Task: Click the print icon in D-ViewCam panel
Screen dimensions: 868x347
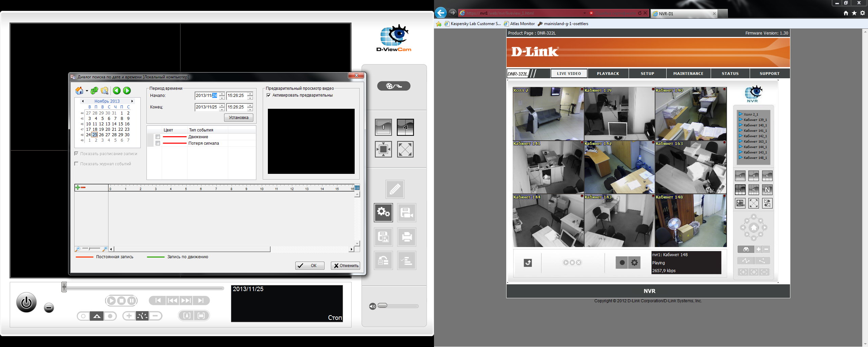Action: (x=407, y=237)
